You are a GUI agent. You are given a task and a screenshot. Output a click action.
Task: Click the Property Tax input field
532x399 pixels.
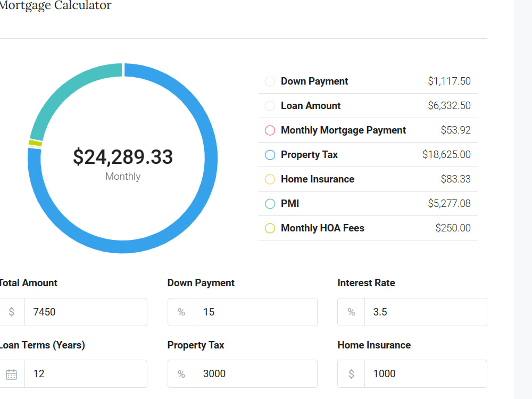click(x=256, y=374)
